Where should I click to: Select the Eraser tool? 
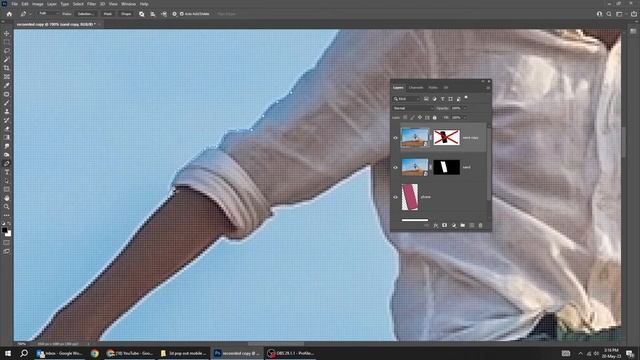(x=7, y=129)
